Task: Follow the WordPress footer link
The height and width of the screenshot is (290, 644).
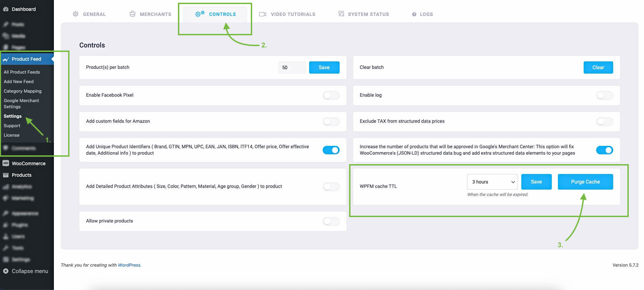Action: coord(129,265)
